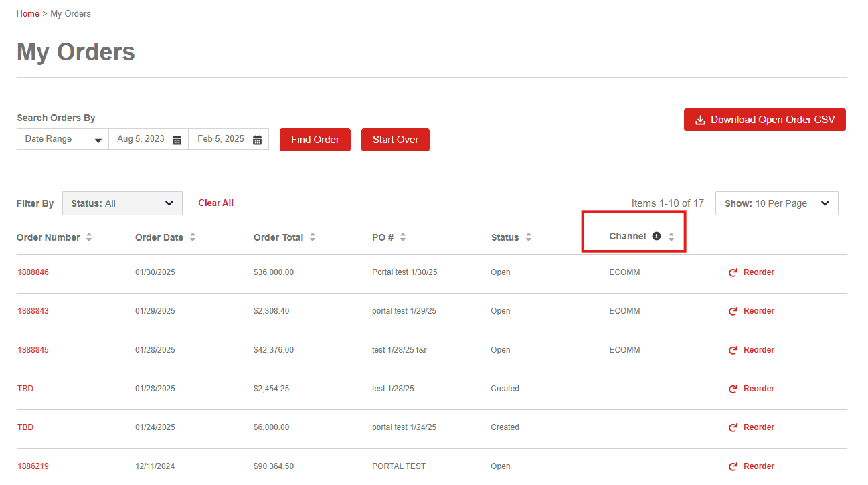Open TBD order with PO test 1/28/25
The height and width of the screenshot is (485, 868).
pyautogui.click(x=25, y=389)
